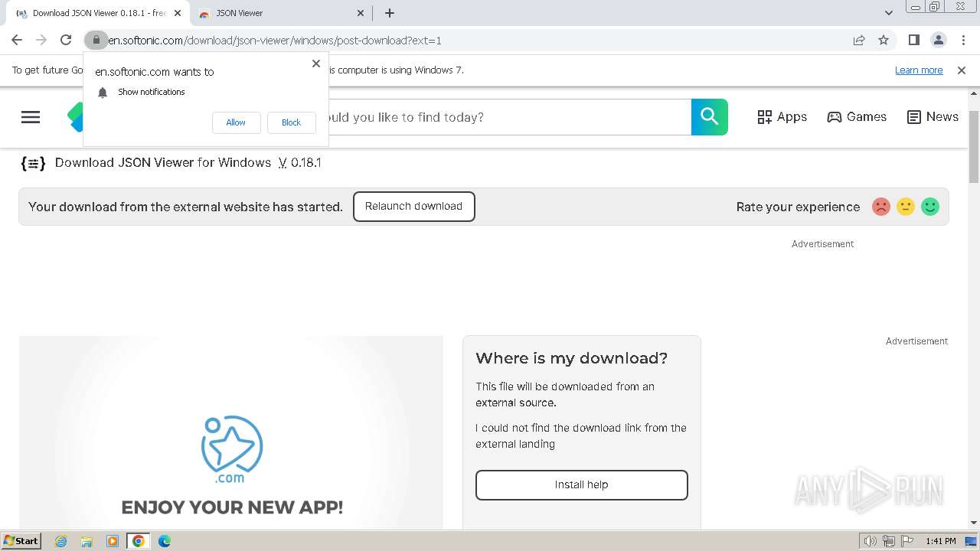Expand the tab search dropdown
The image size is (980, 551).
pyautogui.click(x=889, y=13)
